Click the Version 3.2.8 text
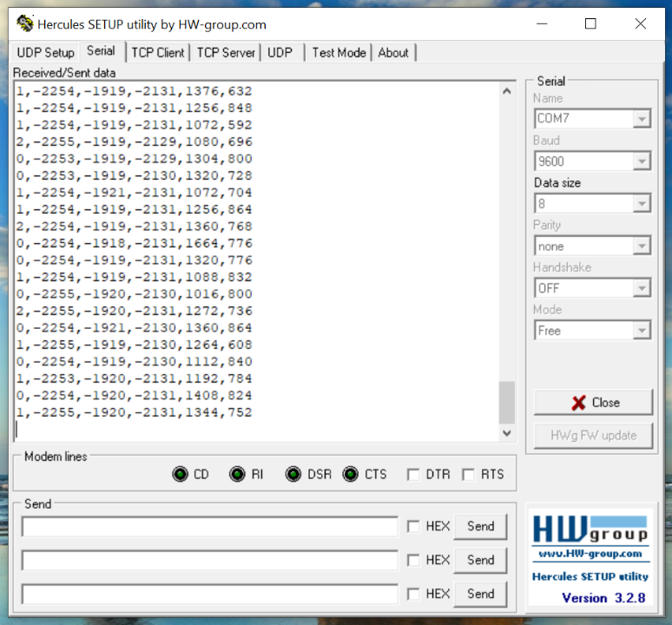The width and height of the screenshot is (672, 625). (603, 597)
